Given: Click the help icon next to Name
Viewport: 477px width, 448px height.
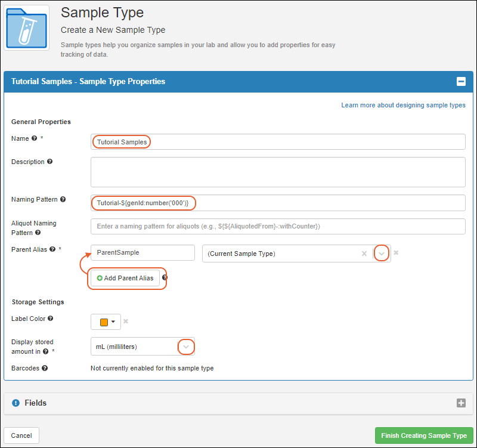Looking at the screenshot, I should 35,138.
